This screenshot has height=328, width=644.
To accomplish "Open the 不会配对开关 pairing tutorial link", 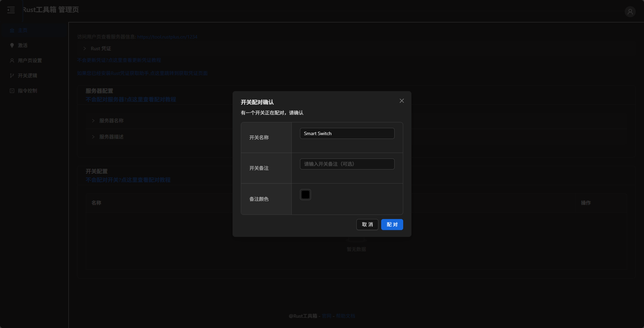I will pyautogui.click(x=128, y=180).
